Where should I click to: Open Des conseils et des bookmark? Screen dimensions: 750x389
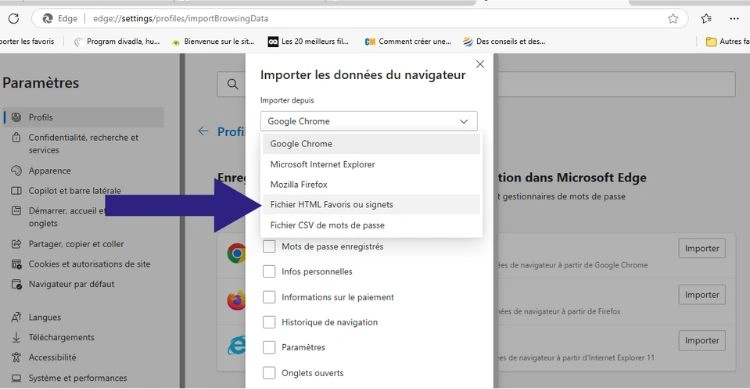[505, 42]
